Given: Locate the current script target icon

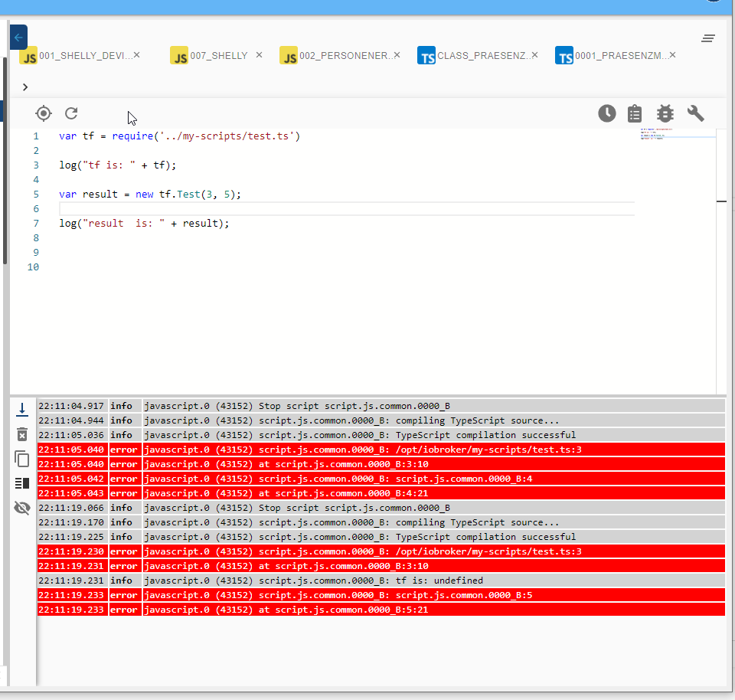Looking at the screenshot, I should [44, 113].
